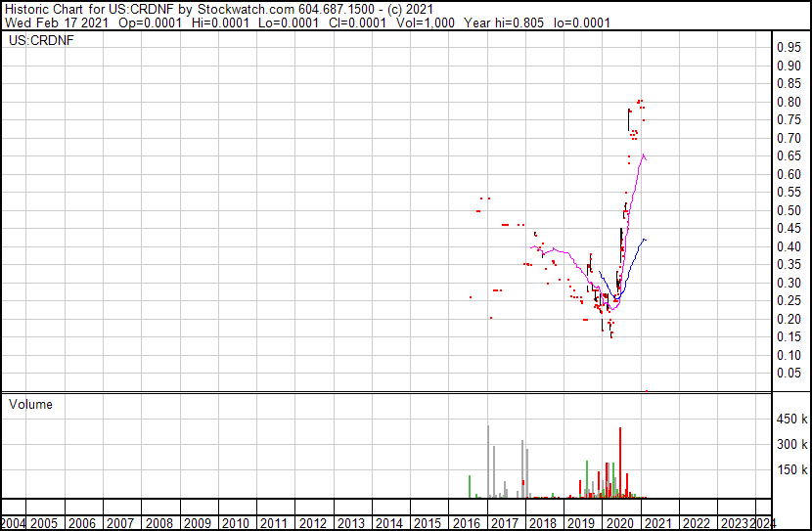This screenshot has width=812, height=531.
Task: Click the 2014 year label
Action: tap(389, 523)
